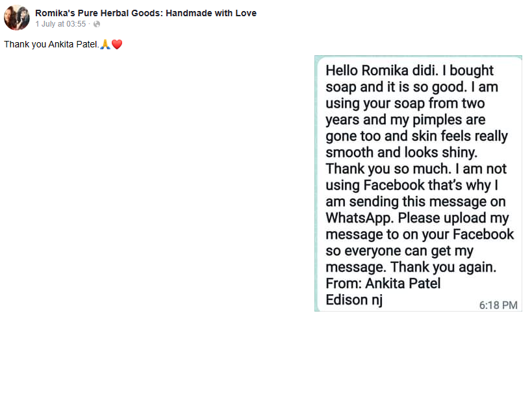Click the public globe privacy icon
The height and width of the screenshot is (396, 532).
click(x=97, y=24)
